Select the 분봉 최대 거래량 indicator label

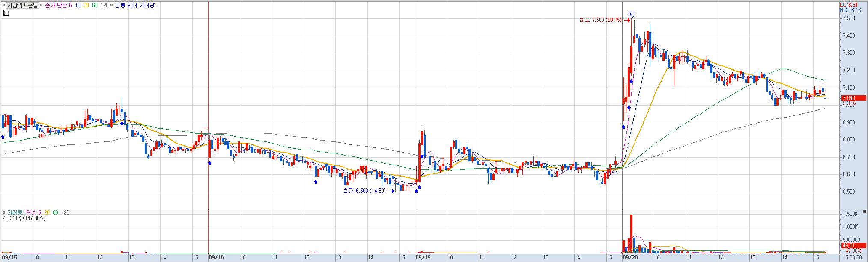coord(134,6)
